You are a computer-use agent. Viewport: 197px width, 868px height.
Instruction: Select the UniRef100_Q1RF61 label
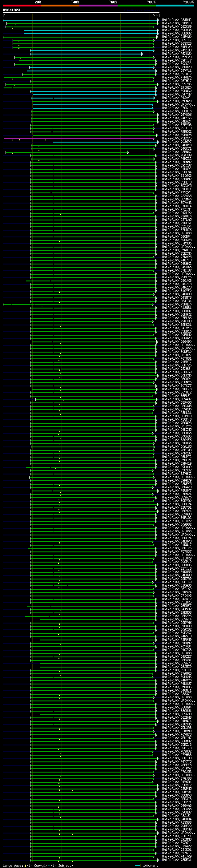(177, 223)
